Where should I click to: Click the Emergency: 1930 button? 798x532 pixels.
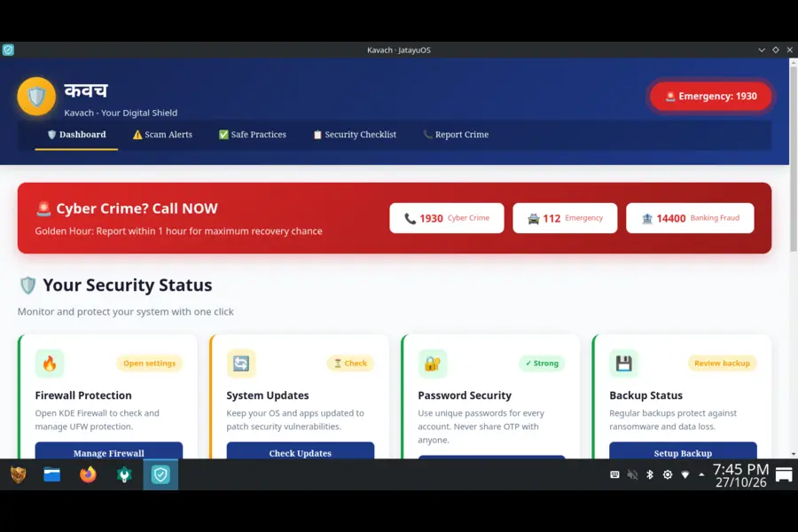tap(711, 97)
